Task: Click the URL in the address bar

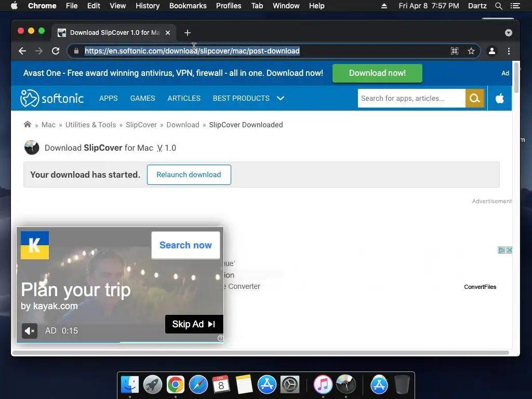Action: click(192, 51)
